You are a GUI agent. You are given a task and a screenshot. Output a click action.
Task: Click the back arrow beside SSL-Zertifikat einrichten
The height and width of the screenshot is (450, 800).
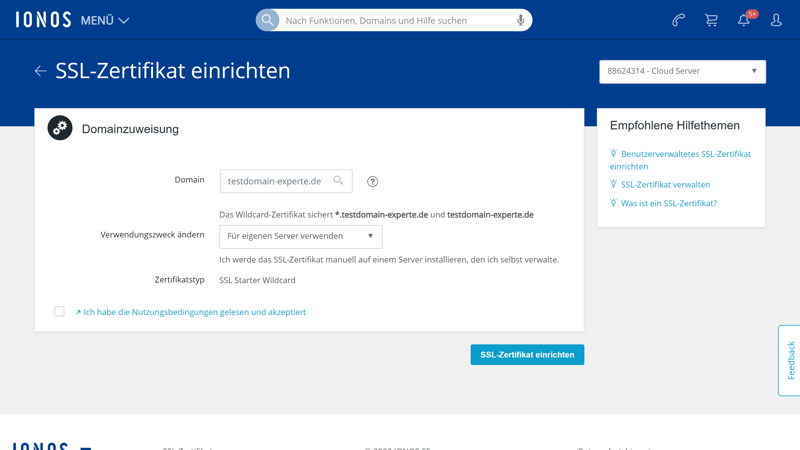pos(40,71)
